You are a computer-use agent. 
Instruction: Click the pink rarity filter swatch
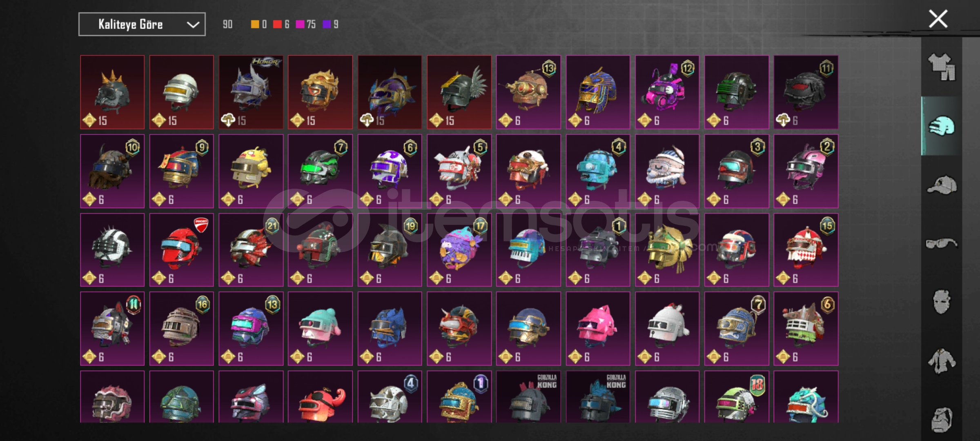300,24
